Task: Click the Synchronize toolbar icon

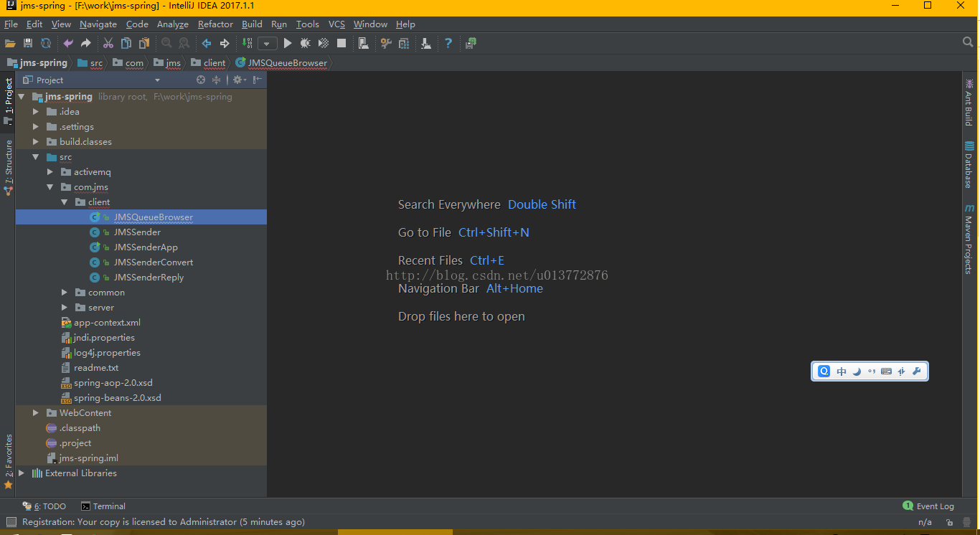Action: 46,43
